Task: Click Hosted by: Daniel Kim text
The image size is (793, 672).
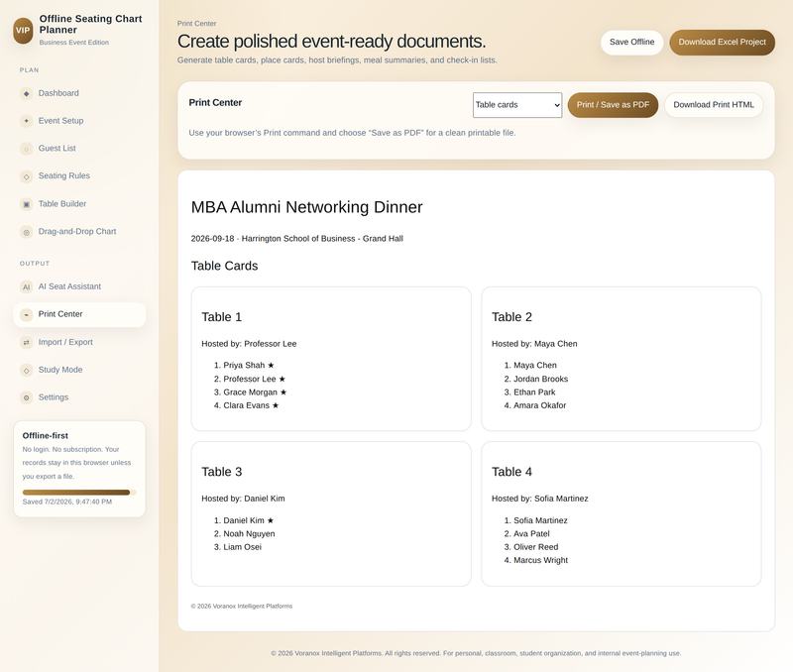Action: 243,499
